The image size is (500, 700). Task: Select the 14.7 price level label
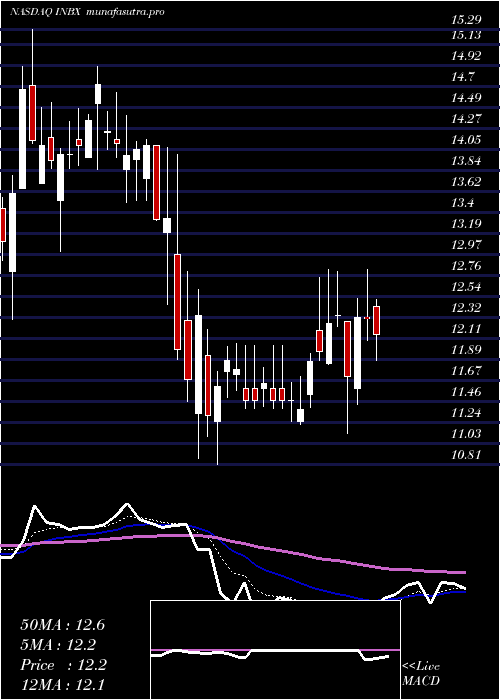[463, 77]
